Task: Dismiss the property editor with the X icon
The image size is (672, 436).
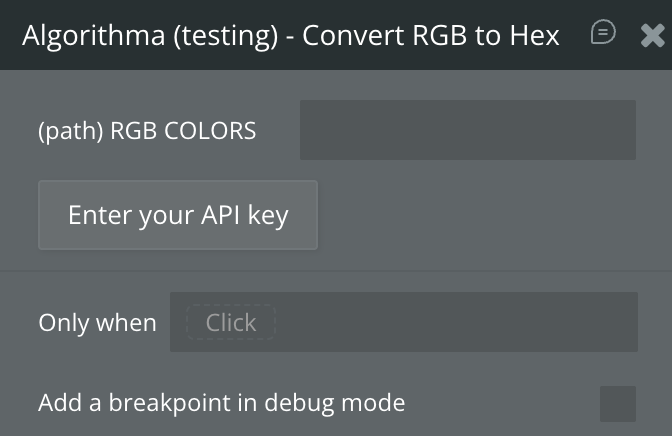Action: (x=652, y=36)
